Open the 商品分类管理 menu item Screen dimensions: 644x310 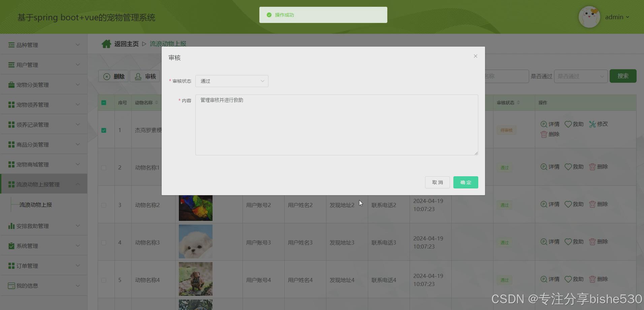44,144
